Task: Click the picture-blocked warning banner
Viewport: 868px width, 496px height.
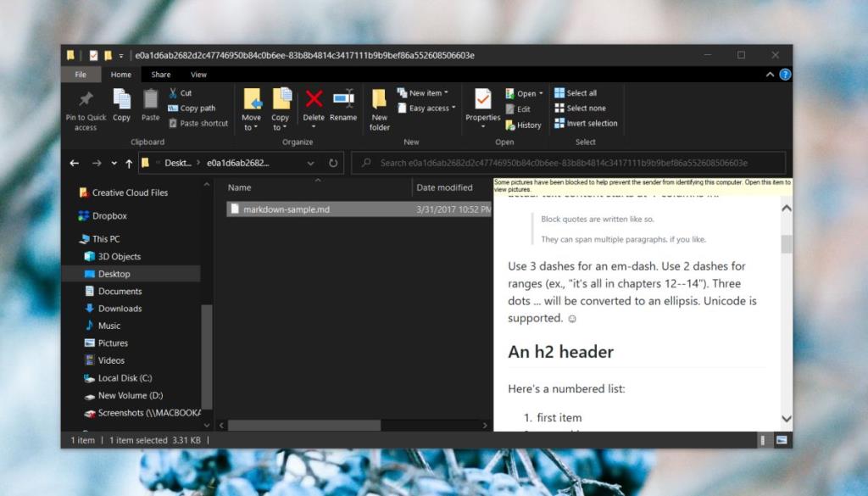Action: pyautogui.click(x=642, y=186)
